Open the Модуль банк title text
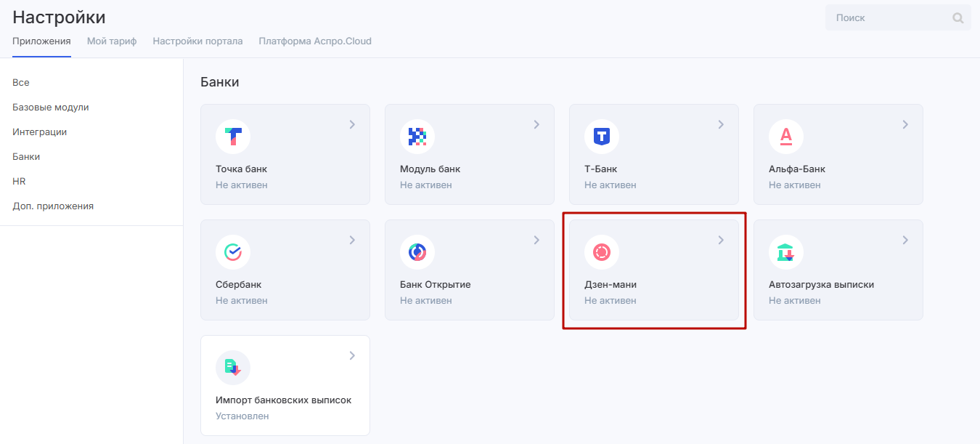 point(430,169)
